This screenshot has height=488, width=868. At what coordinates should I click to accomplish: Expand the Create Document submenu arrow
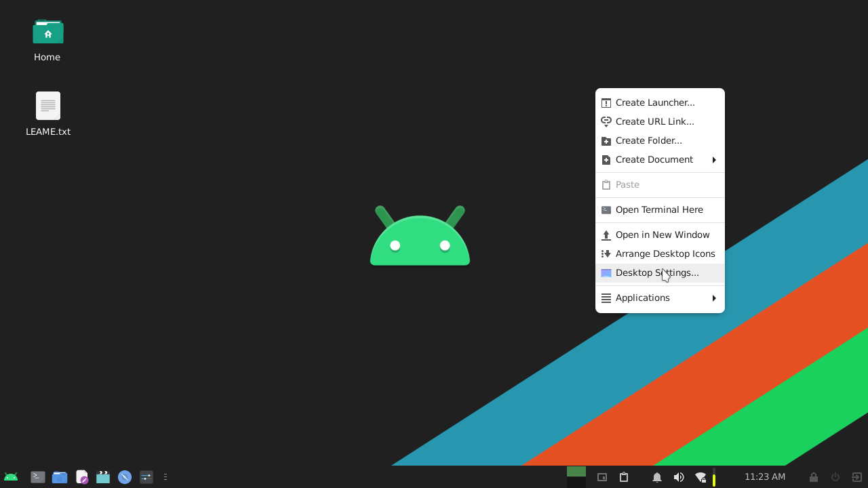(714, 159)
